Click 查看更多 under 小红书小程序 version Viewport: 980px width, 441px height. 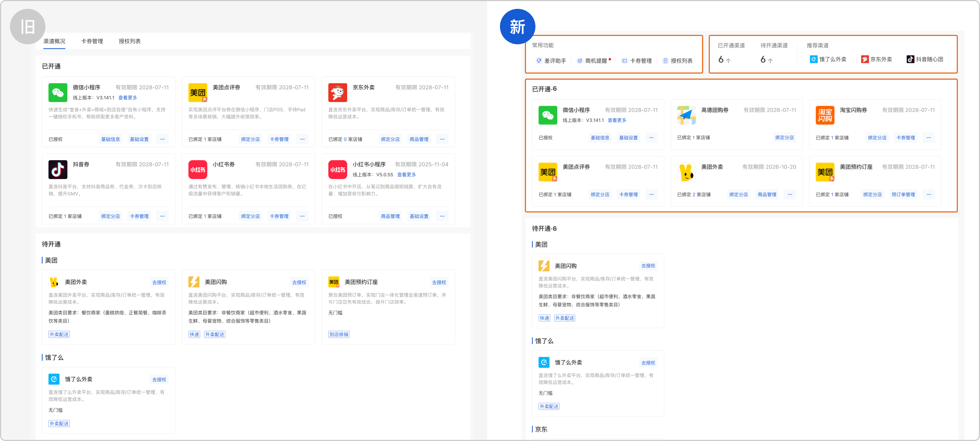[406, 175]
